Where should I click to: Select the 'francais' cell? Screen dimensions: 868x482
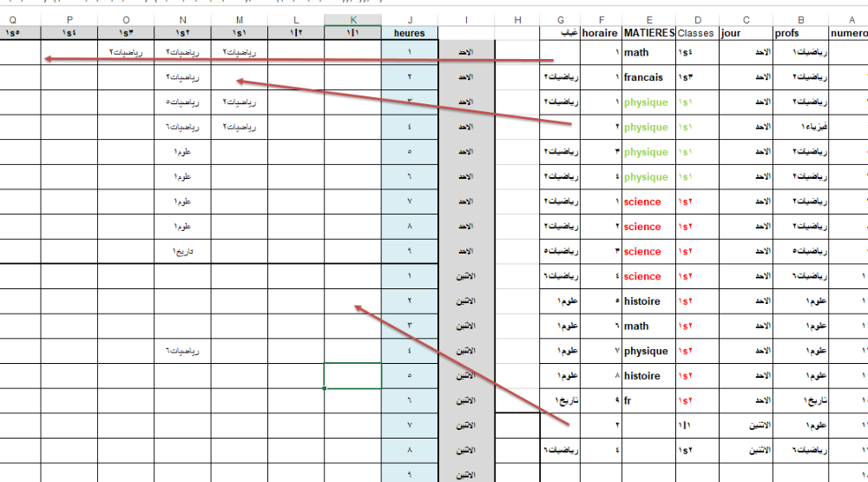coord(648,77)
